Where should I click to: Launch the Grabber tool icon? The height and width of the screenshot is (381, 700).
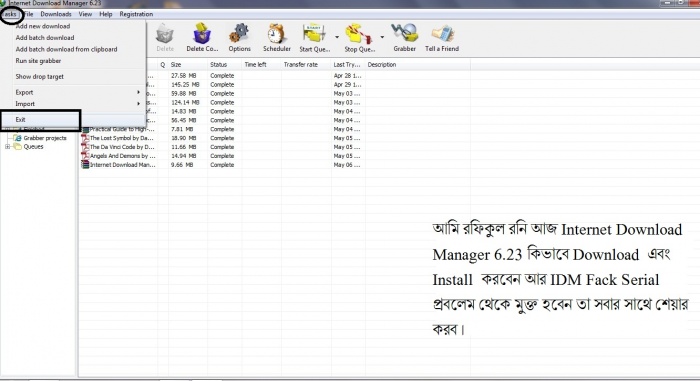pos(404,34)
